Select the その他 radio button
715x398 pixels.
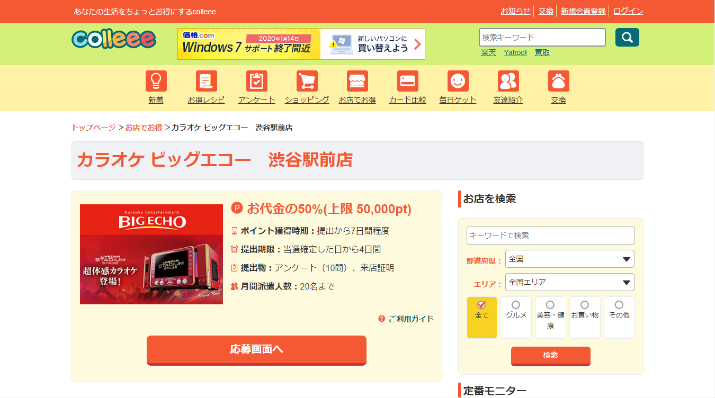[x=619, y=305]
